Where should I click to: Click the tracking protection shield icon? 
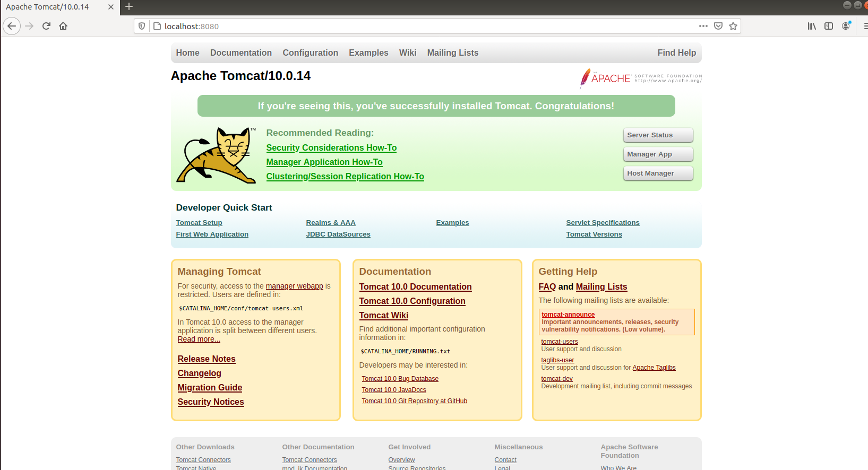[x=142, y=26]
